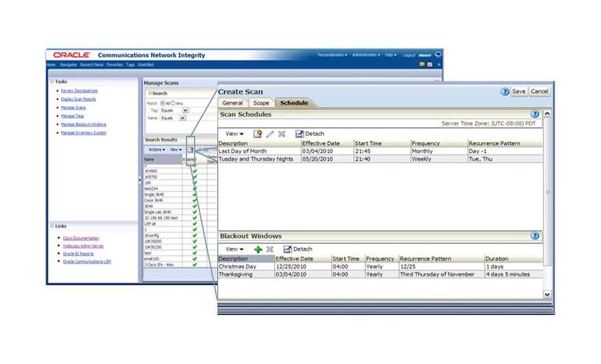The height and width of the screenshot is (364, 601).
Task: Open Tags in the top menu bar
Action: [x=130, y=65]
